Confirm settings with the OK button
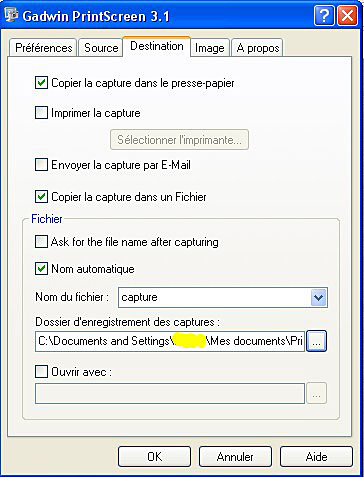 [155, 456]
